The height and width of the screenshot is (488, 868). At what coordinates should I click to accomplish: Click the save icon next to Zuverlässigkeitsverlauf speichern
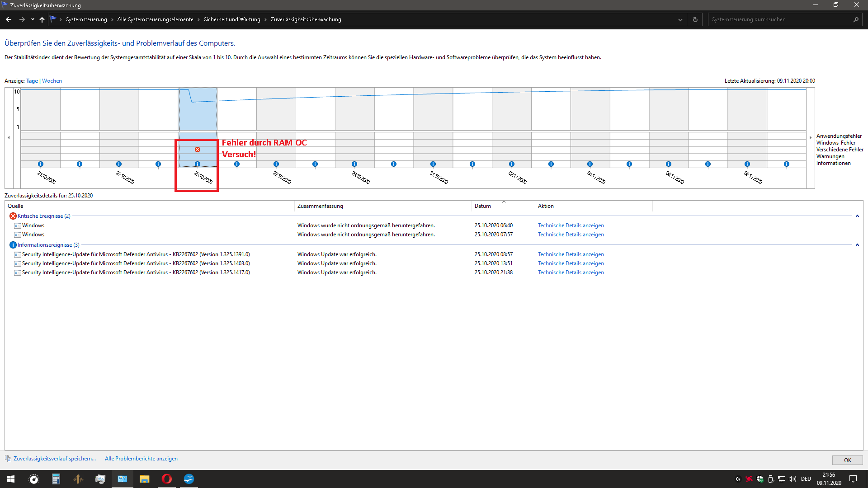pyautogui.click(x=8, y=459)
